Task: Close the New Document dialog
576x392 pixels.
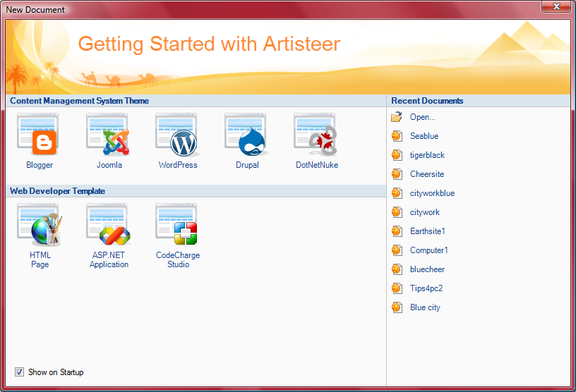Action: click(556, 6)
